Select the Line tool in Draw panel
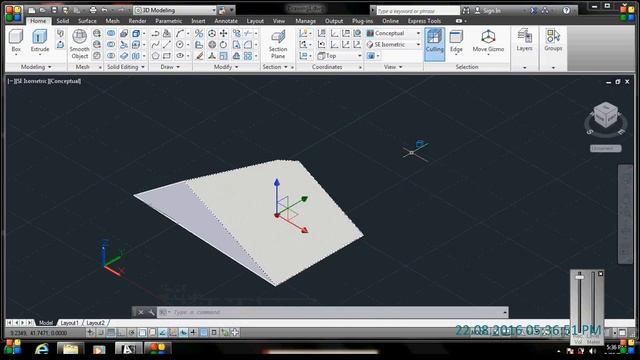This screenshot has width=640, height=360. coord(167,44)
